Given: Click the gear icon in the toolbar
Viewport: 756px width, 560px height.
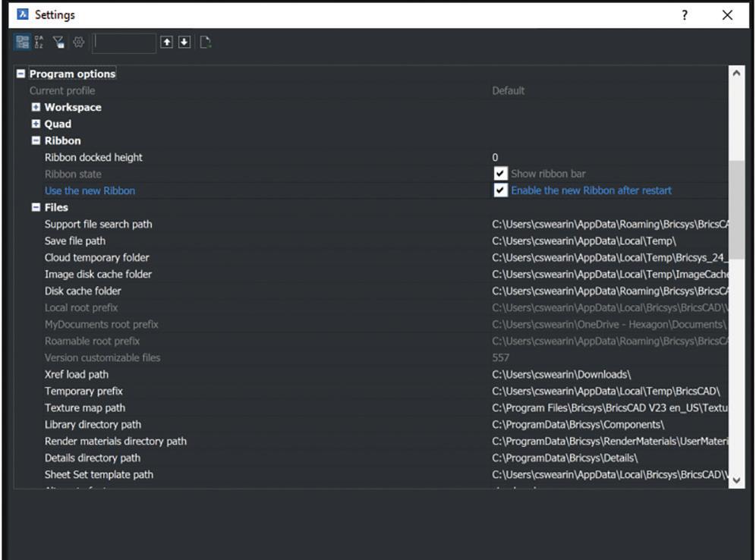Looking at the screenshot, I should click(x=77, y=42).
